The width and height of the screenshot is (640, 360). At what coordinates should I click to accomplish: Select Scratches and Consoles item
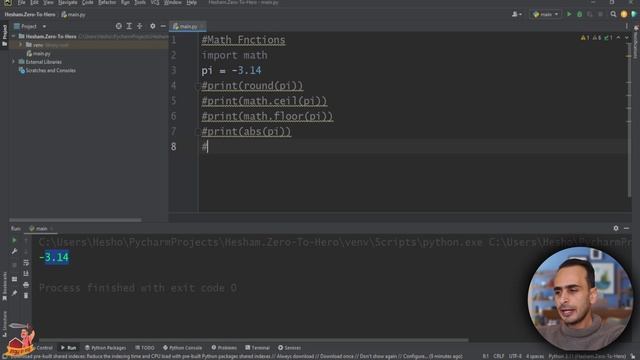pyautogui.click(x=47, y=71)
